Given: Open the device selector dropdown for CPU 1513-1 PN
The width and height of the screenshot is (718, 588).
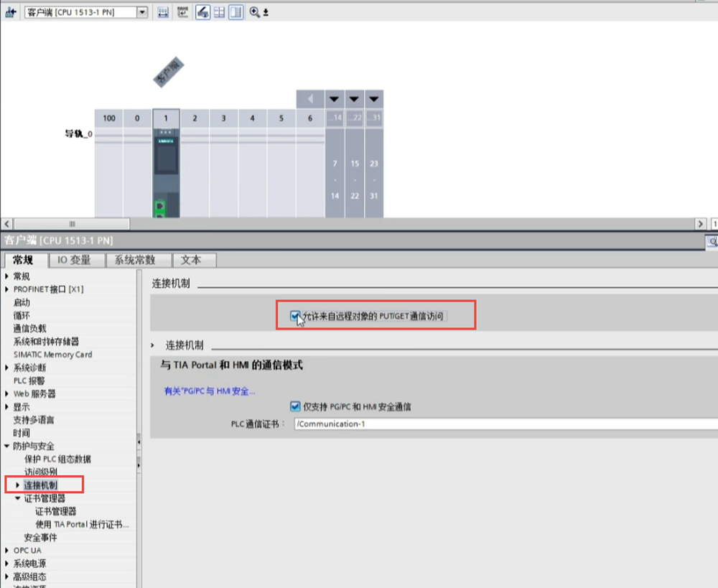Looking at the screenshot, I should [141, 12].
